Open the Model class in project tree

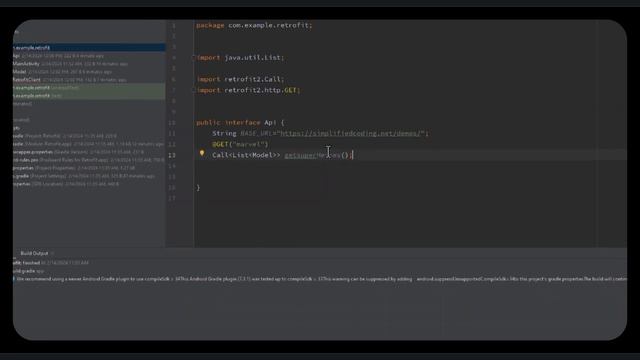(x=89, y=72)
